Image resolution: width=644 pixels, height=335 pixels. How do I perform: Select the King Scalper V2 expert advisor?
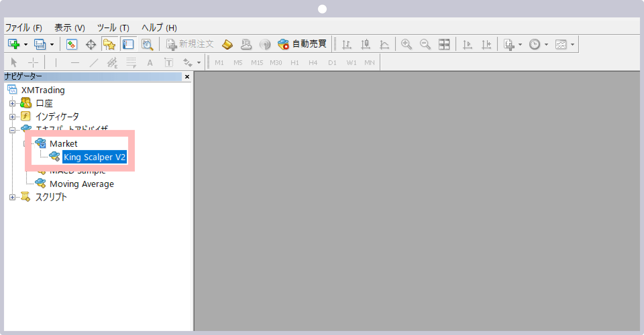(95, 157)
